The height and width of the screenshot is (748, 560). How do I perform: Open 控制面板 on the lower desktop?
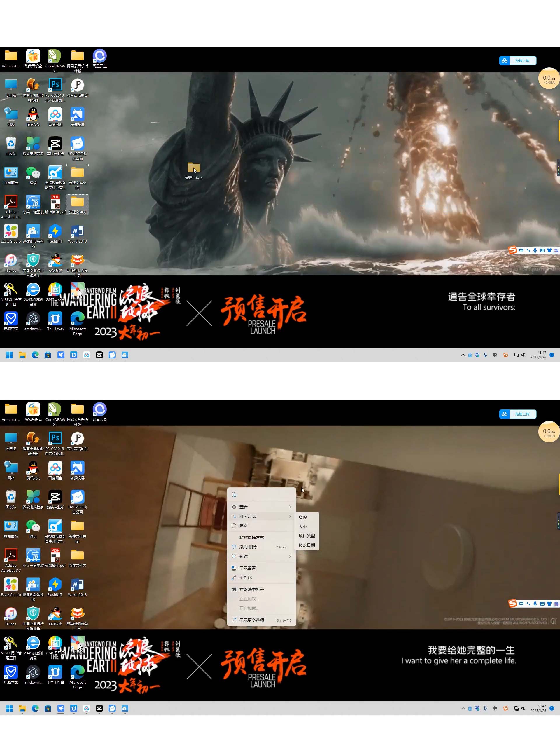tap(11, 529)
